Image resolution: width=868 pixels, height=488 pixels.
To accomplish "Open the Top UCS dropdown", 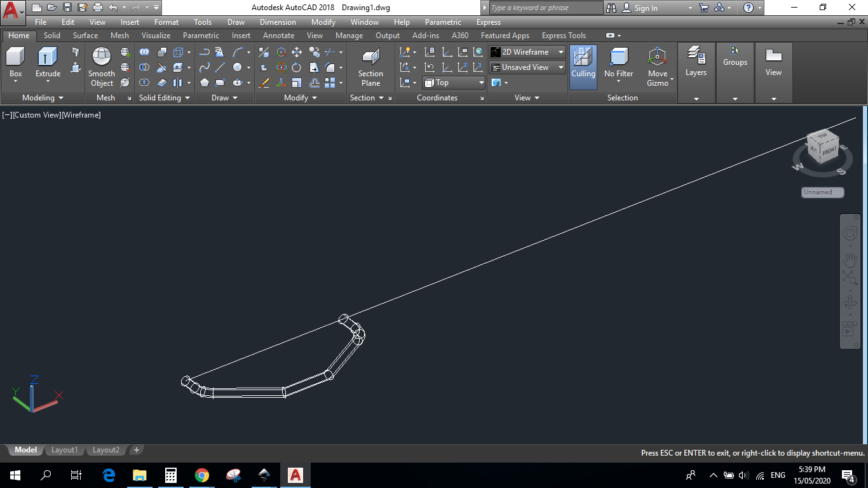I will (x=454, y=83).
